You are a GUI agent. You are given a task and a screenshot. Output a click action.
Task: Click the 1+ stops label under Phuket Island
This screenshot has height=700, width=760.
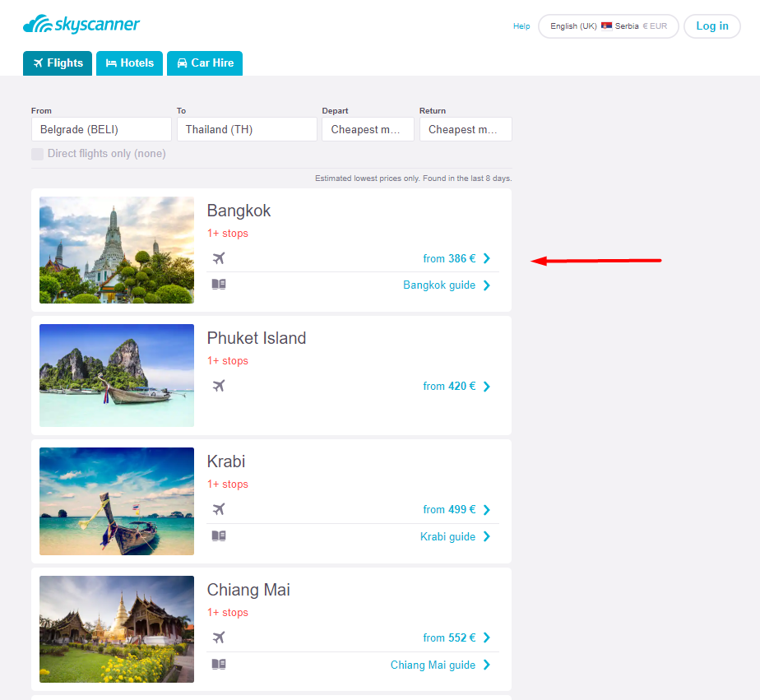(x=227, y=361)
